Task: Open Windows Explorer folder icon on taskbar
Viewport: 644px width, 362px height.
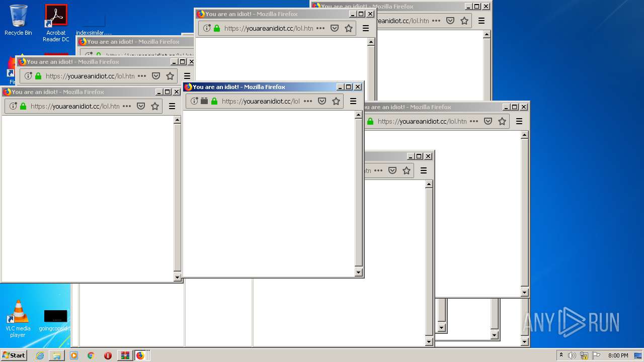Action: [x=57, y=355]
